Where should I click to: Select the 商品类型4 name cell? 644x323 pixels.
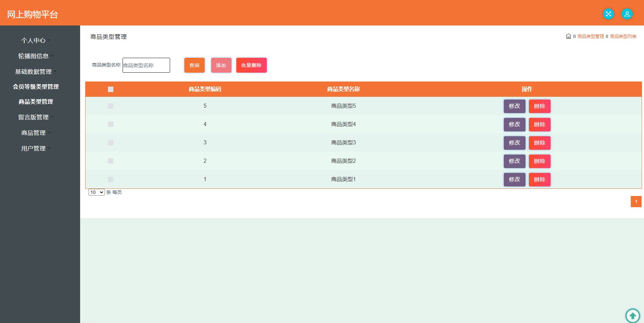tap(343, 124)
